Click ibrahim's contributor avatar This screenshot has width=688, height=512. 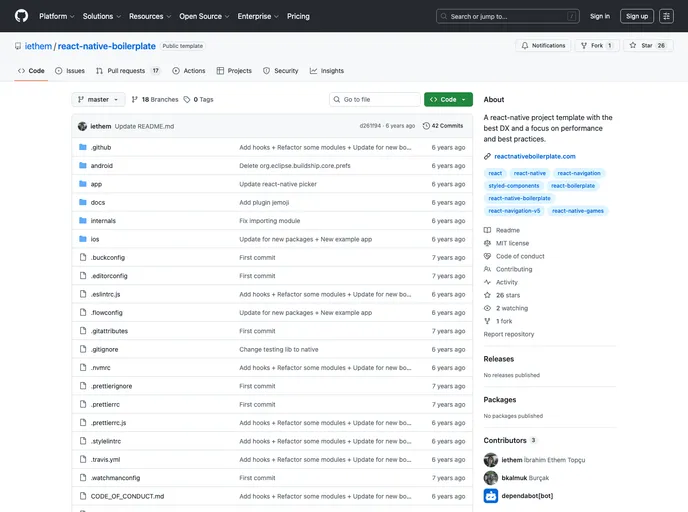[x=491, y=459]
